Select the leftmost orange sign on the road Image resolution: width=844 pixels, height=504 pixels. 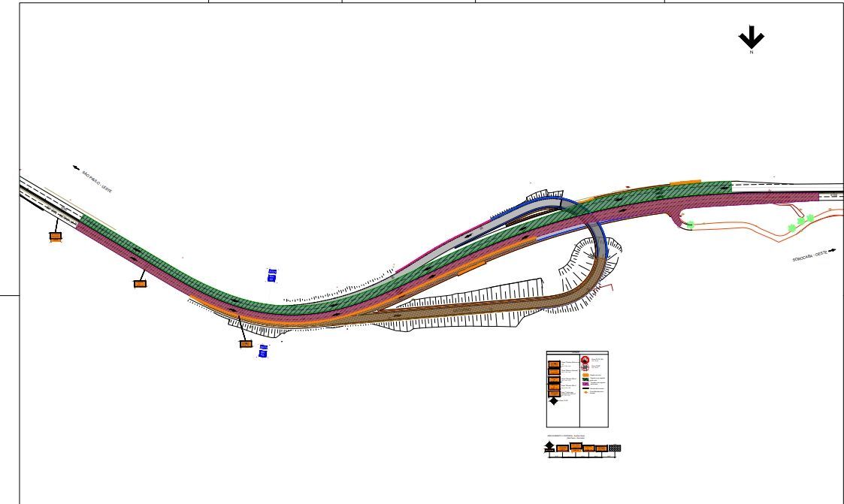56,236
